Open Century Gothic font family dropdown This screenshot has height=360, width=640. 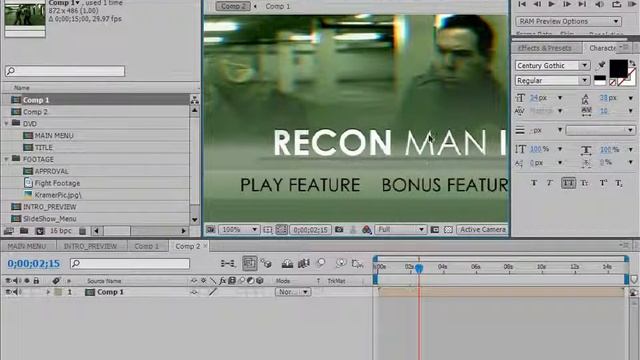pos(552,65)
